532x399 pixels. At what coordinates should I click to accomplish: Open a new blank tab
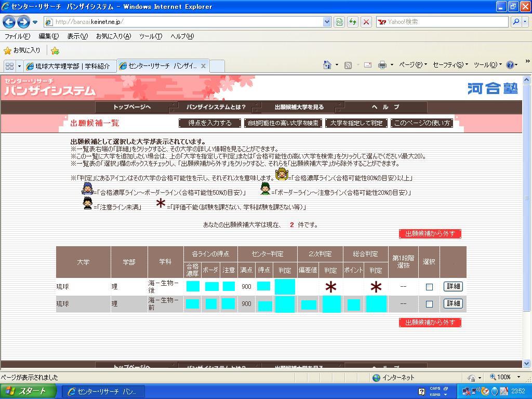coord(217,66)
